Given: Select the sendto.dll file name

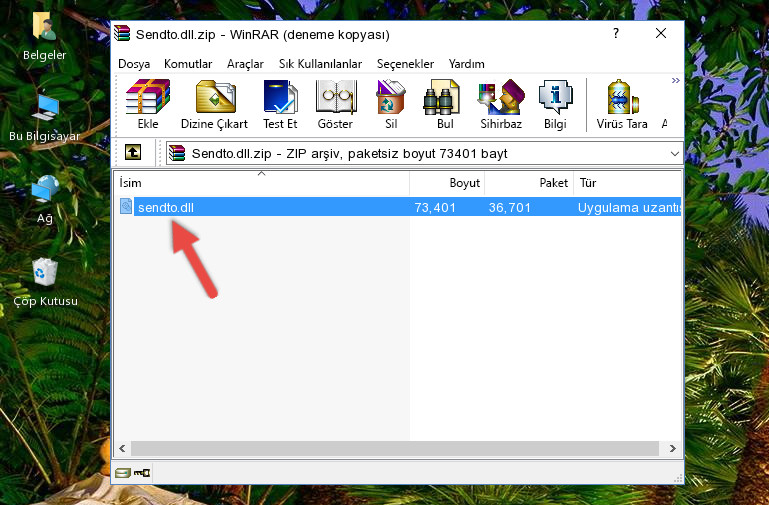Looking at the screenshot, I should [x=166, y=207].
